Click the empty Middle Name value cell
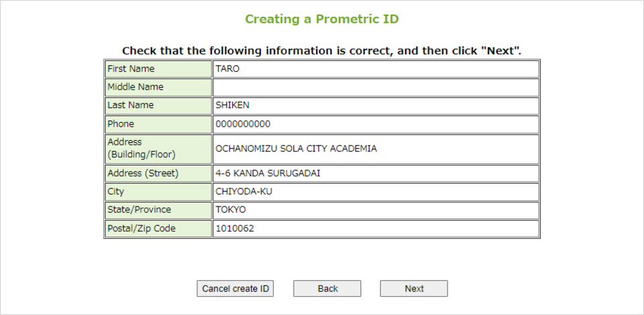Screen dimensions: 644x315 click(376, 87)
